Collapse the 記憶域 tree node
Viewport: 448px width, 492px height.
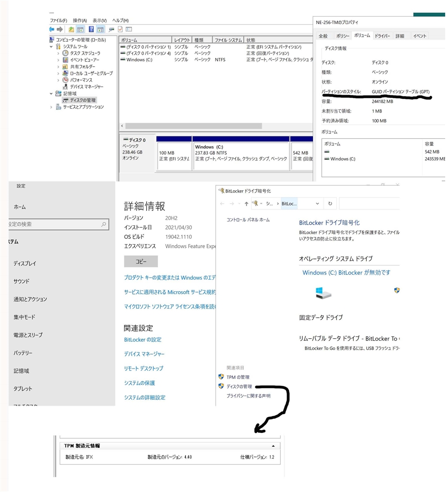(51, 94)
